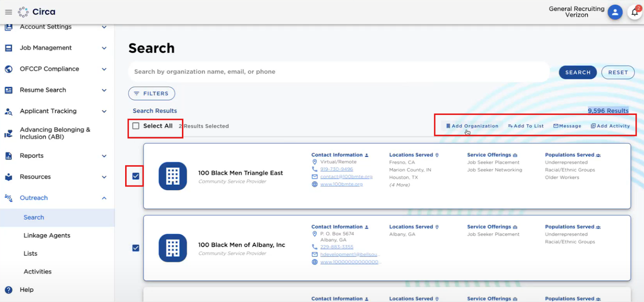644x302 pixels.
Task: Expand Reports chevron
Action: 104,156
